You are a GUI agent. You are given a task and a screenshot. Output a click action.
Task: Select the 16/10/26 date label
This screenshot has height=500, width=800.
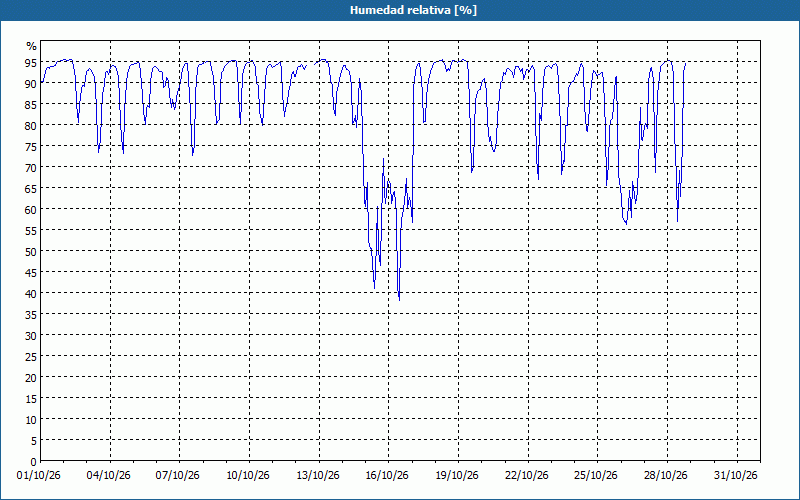click(387, 476)
